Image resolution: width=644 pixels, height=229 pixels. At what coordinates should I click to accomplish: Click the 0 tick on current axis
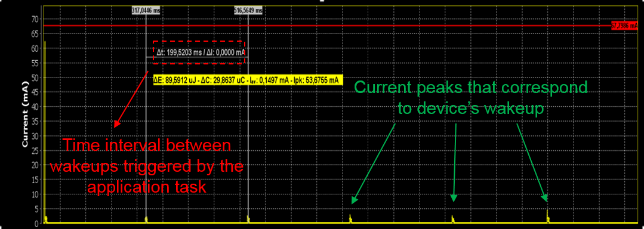tap(36, 224)
